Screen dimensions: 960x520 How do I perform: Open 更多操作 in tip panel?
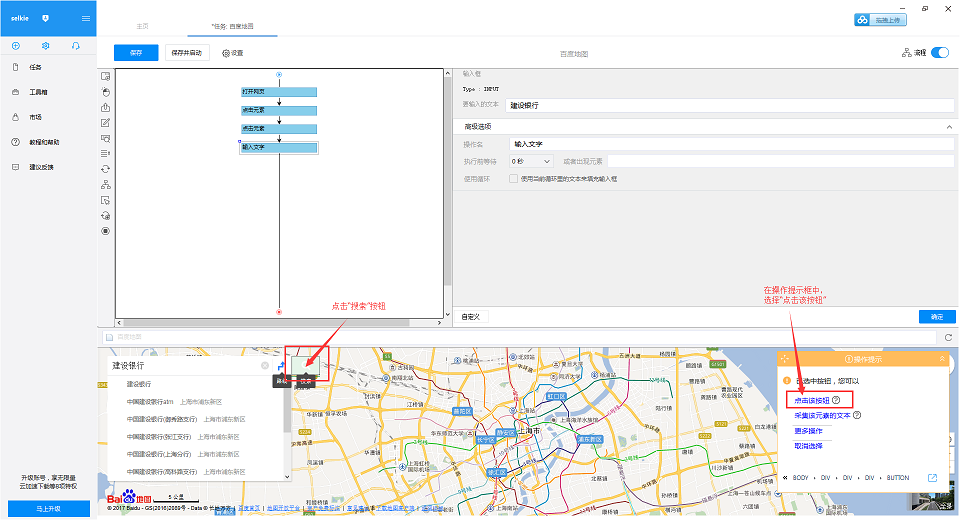[808, 431]
